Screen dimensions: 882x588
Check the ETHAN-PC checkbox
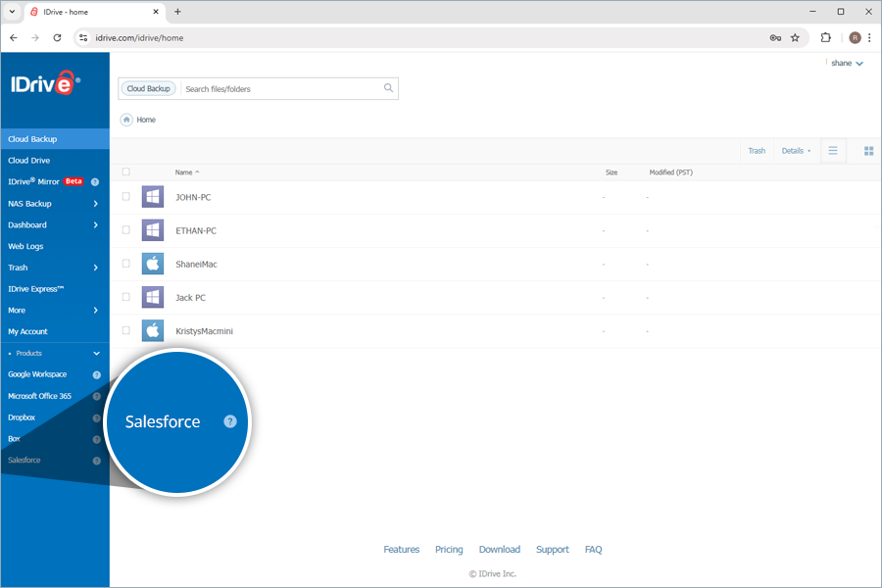click(125, 230)
